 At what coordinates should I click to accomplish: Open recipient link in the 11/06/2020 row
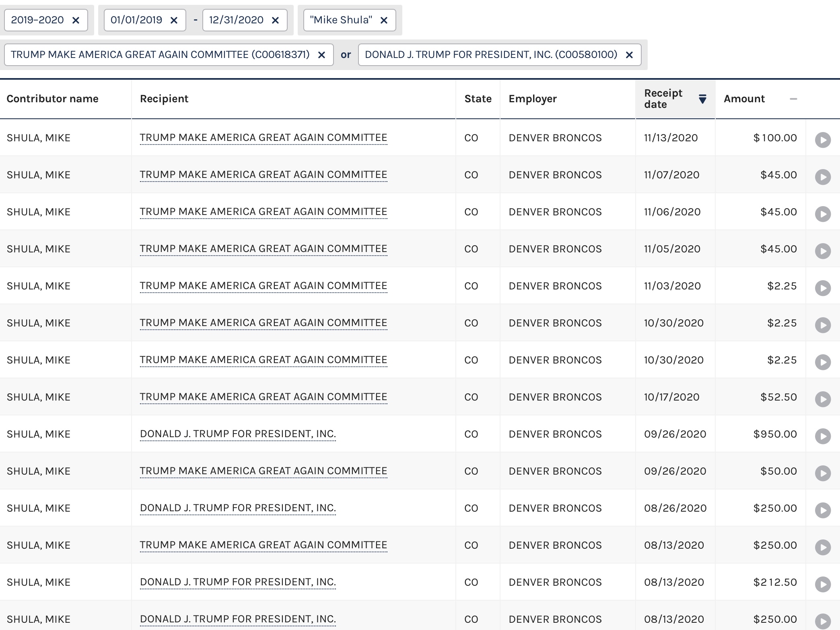[x=264, y=212]
